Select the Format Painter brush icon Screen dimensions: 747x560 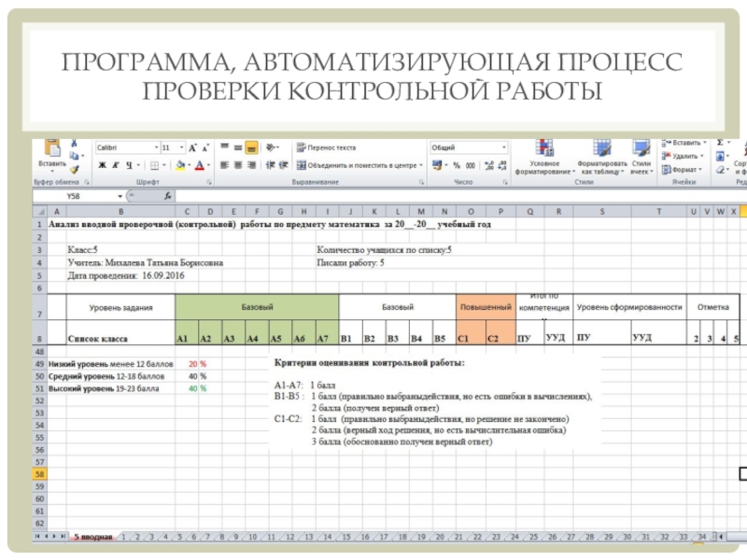coord(75,169)
